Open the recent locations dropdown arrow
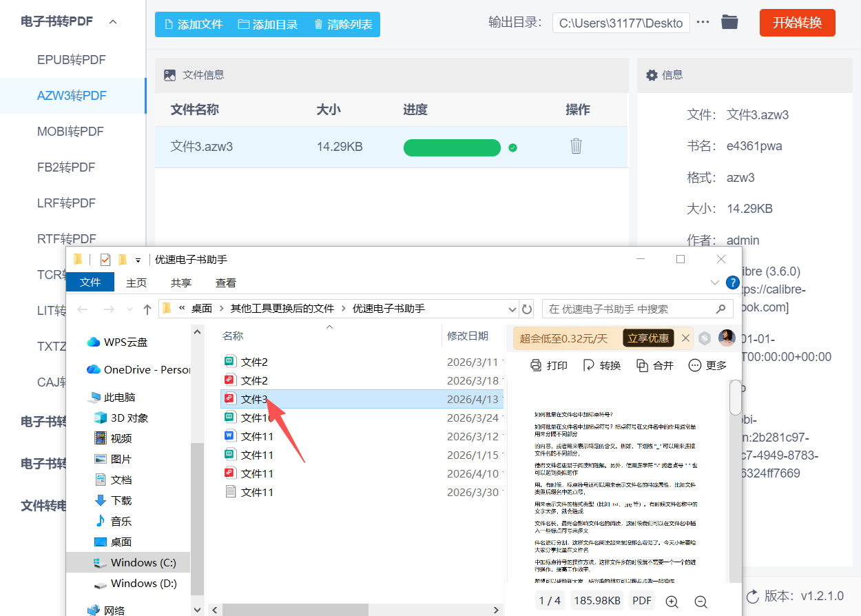Viewport: 861px width, 616px height. [x=129, y=310]
